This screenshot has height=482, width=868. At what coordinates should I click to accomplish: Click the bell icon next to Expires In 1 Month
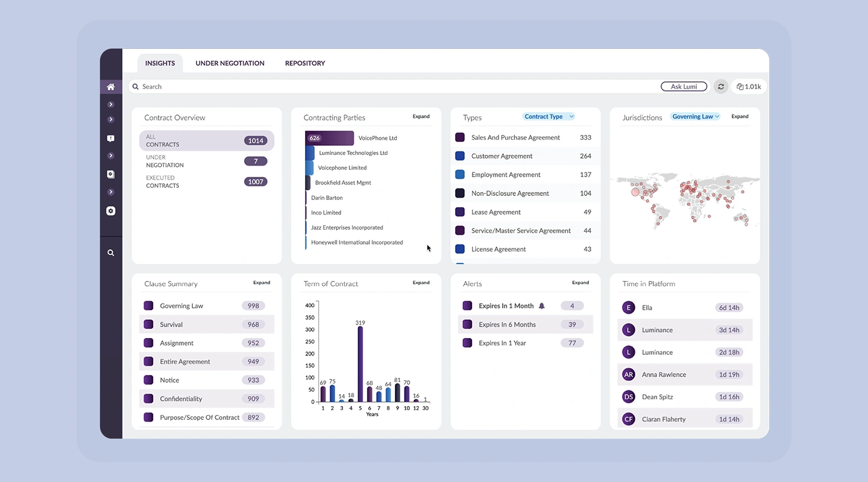coord(541,306)
